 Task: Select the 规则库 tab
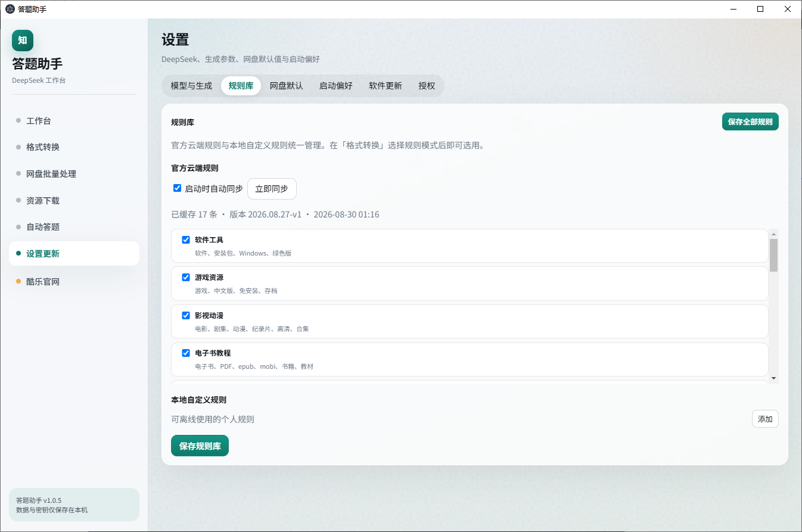point(241,86)
